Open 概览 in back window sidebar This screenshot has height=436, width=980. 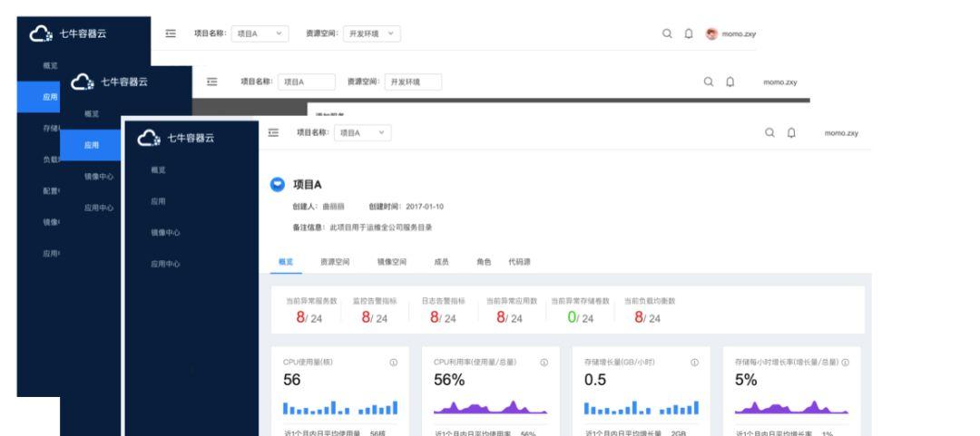point(50,65)
